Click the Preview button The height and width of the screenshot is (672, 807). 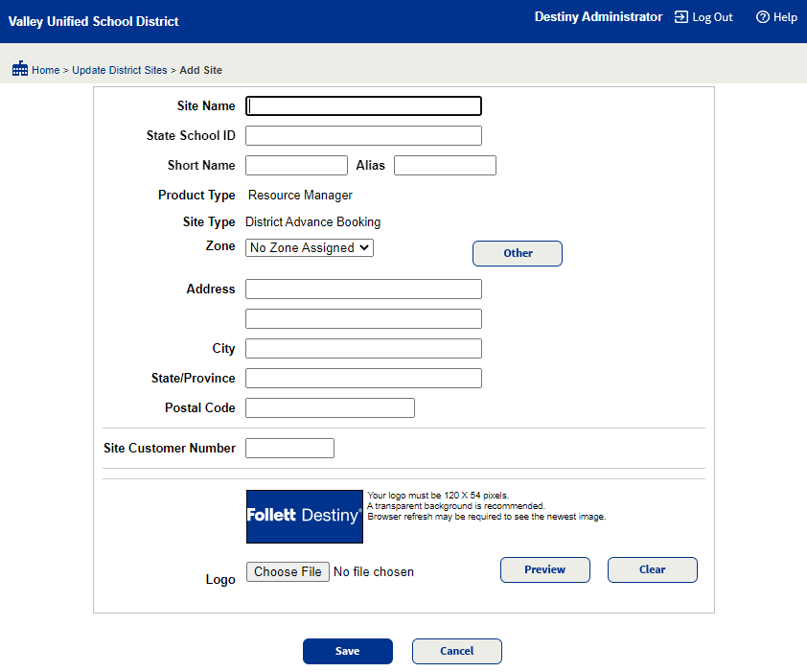point(545,569)
